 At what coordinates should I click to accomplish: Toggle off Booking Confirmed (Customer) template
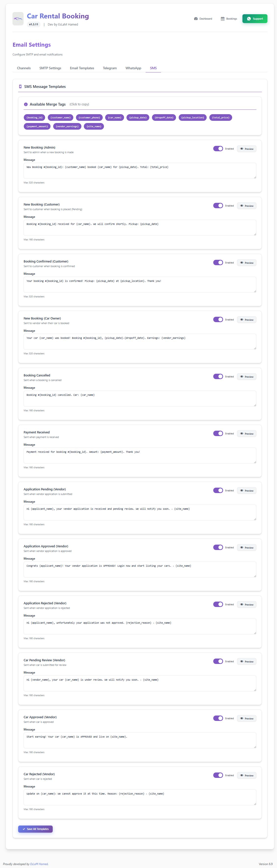pos(218,262)
